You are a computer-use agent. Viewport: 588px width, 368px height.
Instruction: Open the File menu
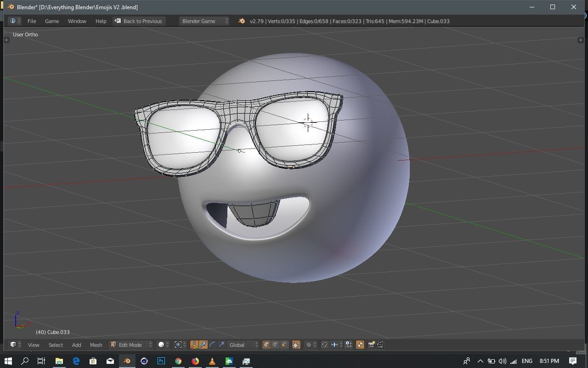point(32,21)
